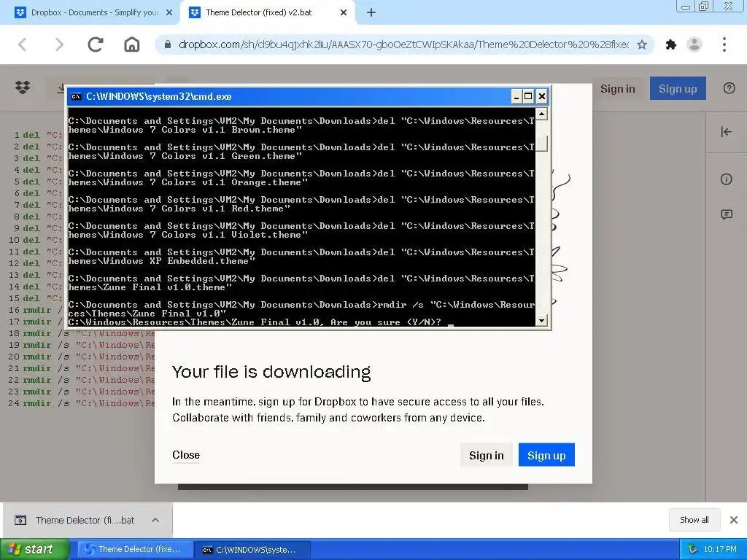Click cmd window scroll down arrow
This screenshot has width=747, height=560.
click(541, 321)
